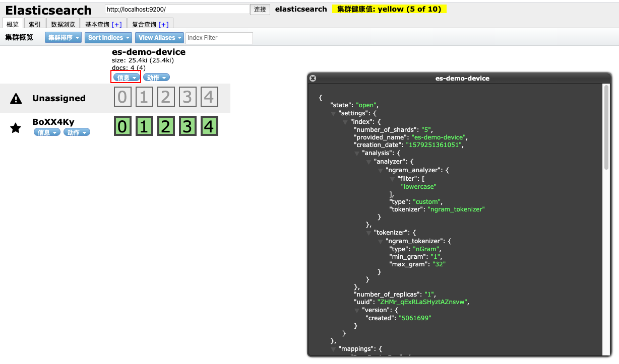Click the popup title bar es-demo-device
The image size is (619, 364).
pos(462,78)
